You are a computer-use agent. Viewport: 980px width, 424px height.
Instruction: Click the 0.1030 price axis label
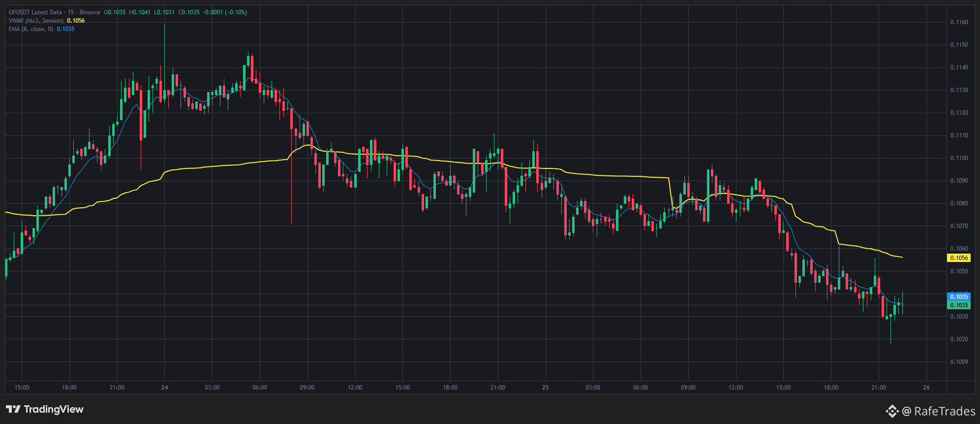[x=959, y=317]
